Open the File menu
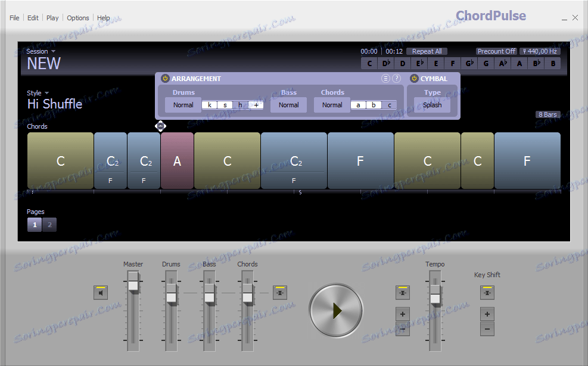This screenshot has height=366, width=588. [14, 18]
